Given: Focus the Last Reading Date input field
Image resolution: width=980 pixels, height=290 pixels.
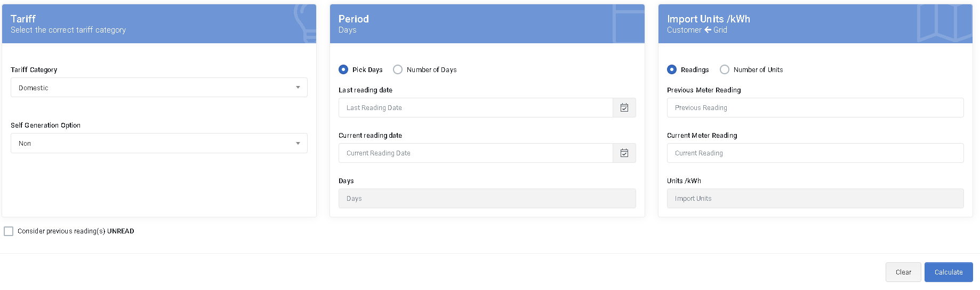Looking at the screenshot, I should (x=476, y=108).
